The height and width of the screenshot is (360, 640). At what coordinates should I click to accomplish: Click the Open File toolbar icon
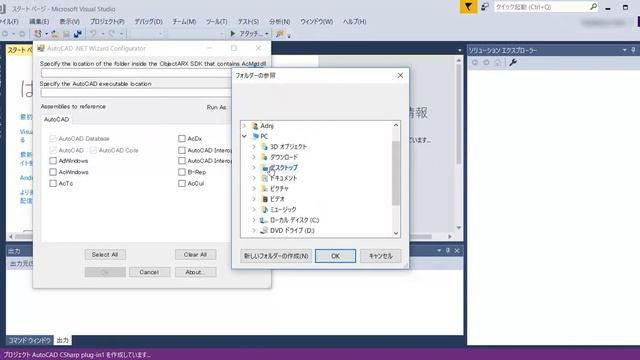pyautogui.click(x=55, y=34)
